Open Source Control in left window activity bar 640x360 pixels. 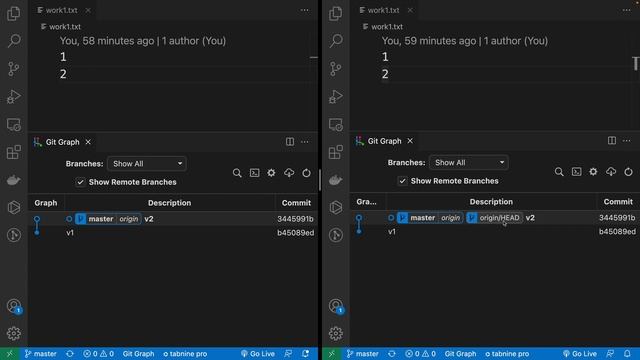coord(14,69)
